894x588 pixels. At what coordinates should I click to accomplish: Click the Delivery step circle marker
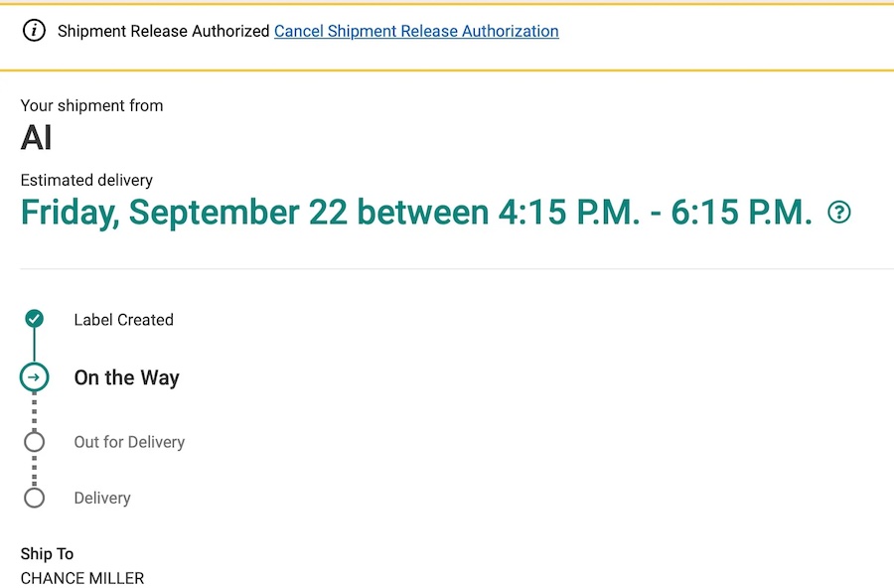(34, 498)
